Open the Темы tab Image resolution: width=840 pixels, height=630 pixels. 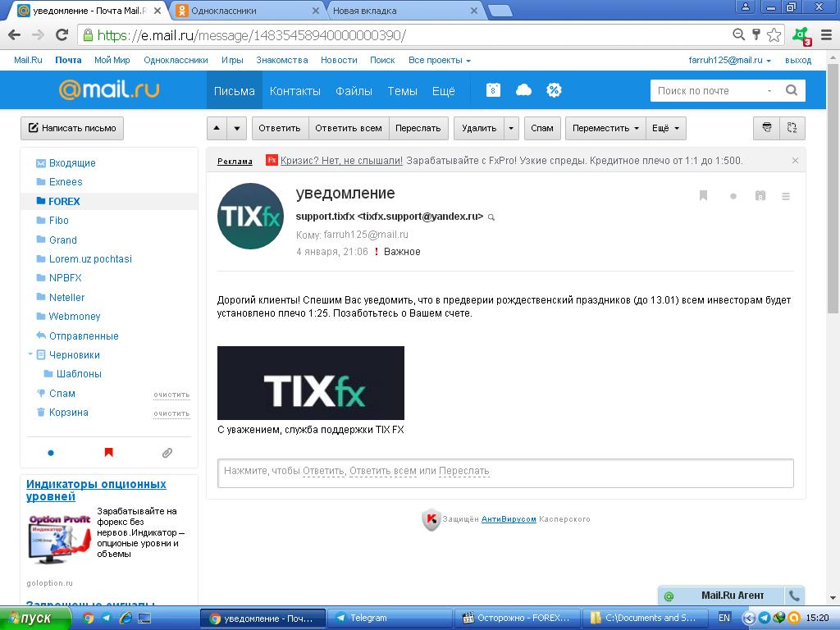point(402,90)
